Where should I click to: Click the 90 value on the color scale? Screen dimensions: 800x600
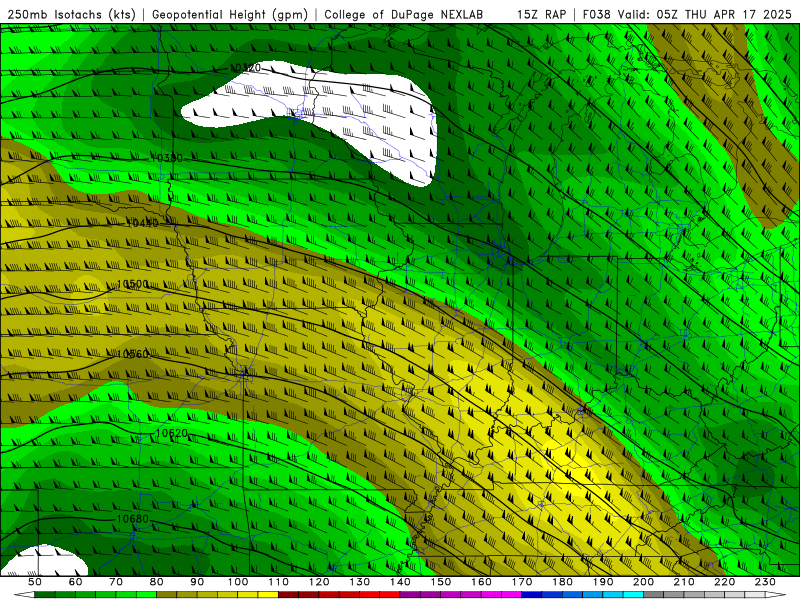197,582
